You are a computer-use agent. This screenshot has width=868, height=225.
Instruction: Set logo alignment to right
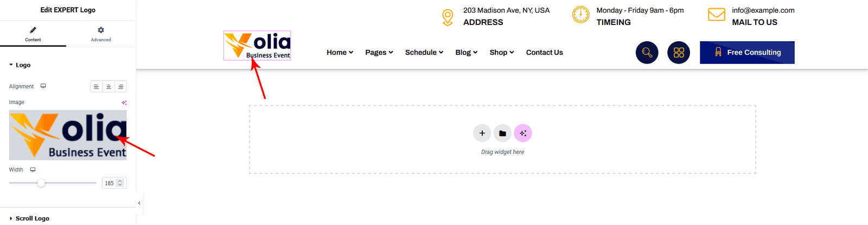coord(121,87)
